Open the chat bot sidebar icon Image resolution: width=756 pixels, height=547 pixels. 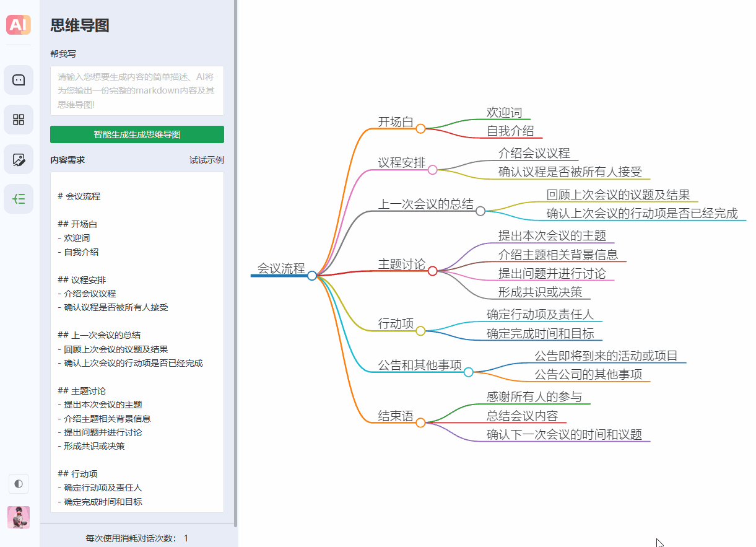coord(19,80)
